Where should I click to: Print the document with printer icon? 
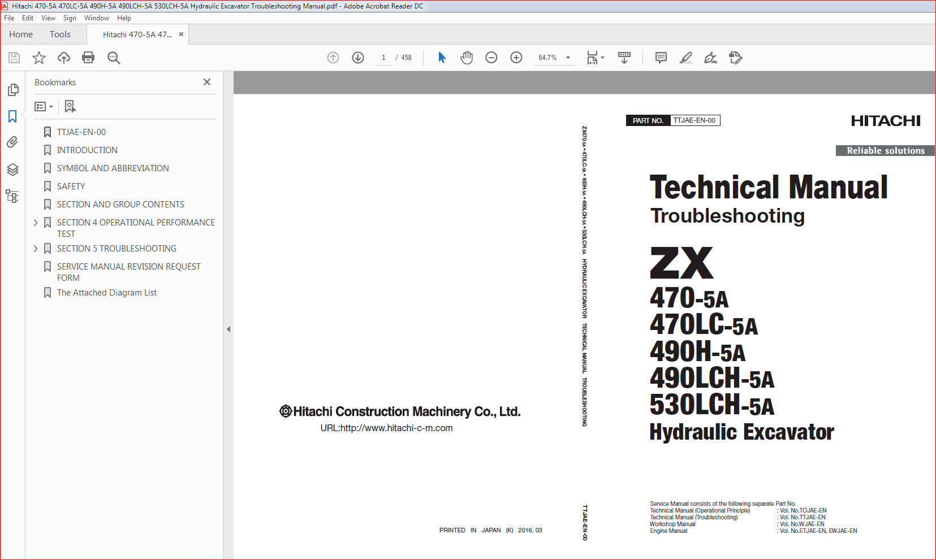tap(88, 58)
